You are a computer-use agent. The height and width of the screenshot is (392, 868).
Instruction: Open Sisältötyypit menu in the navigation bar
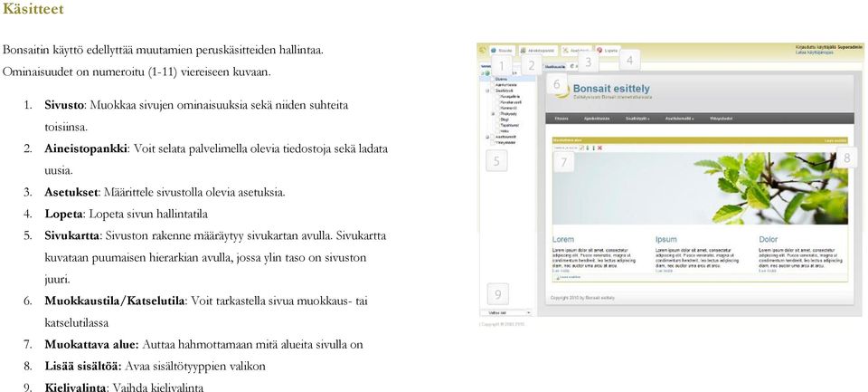[x=637, y=119]
